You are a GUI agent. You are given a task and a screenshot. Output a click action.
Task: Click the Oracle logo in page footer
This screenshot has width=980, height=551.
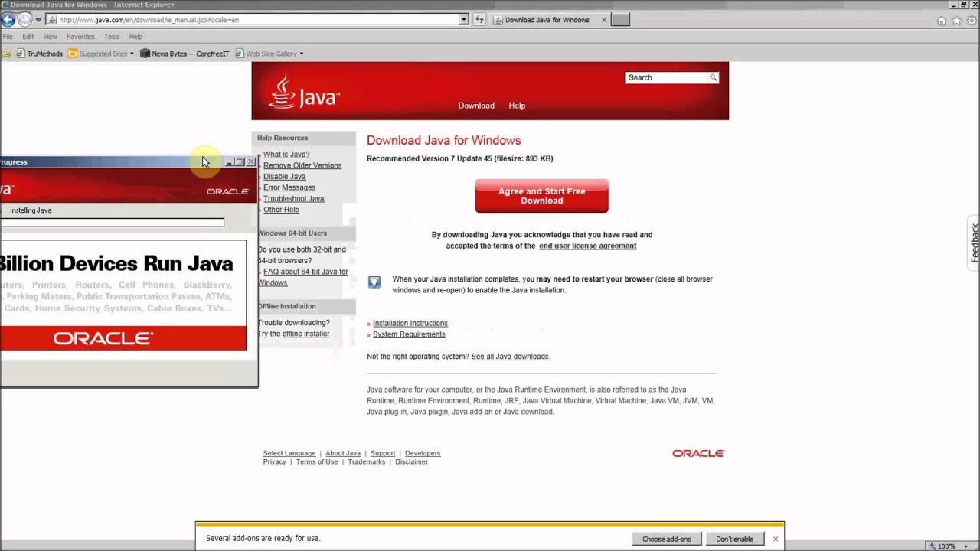698,454
